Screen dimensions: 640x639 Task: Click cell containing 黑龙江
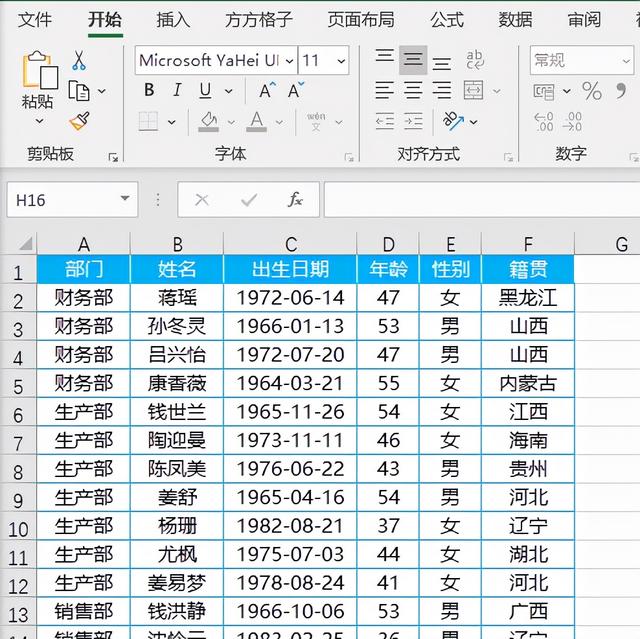528,297
